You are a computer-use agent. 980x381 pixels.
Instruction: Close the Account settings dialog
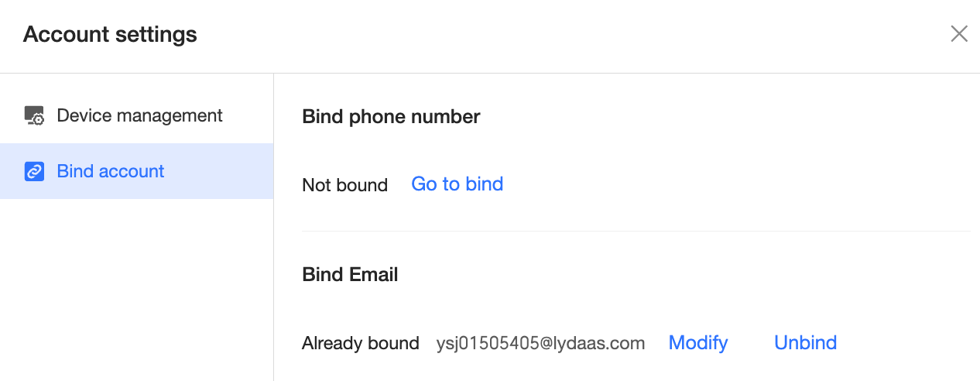[959, 34]
